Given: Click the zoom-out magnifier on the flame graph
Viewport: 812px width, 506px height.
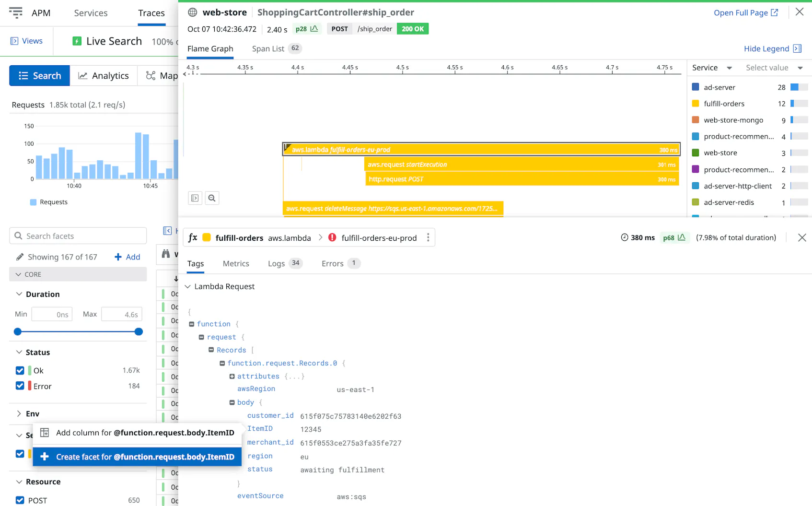Looking at the screenshot, I should pos(212,198).
